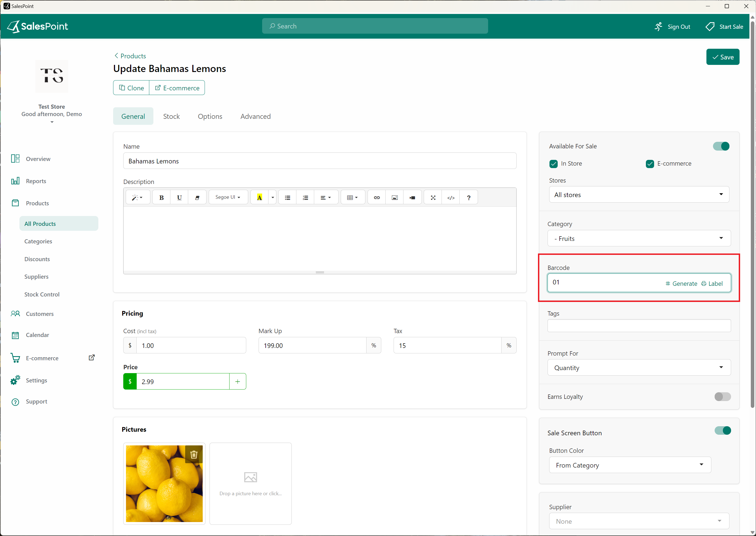The image size is (756, 536).
Task: Click Generate barcode link
Action: (x=681, y=284)
